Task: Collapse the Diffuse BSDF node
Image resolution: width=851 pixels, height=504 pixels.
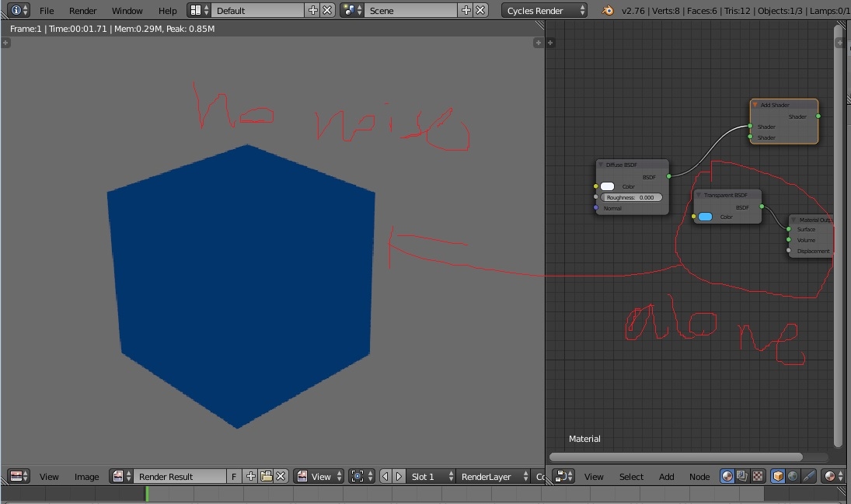Action: coord(601,165)
